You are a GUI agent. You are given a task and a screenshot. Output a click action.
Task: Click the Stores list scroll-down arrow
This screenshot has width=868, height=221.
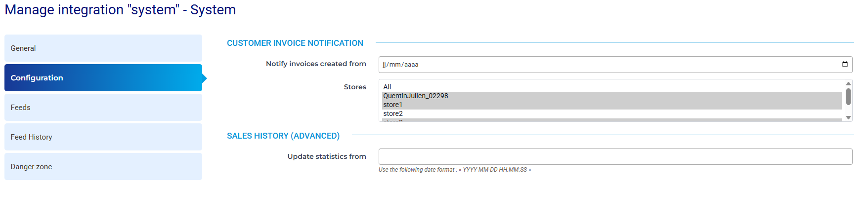(x=848, y=117)
